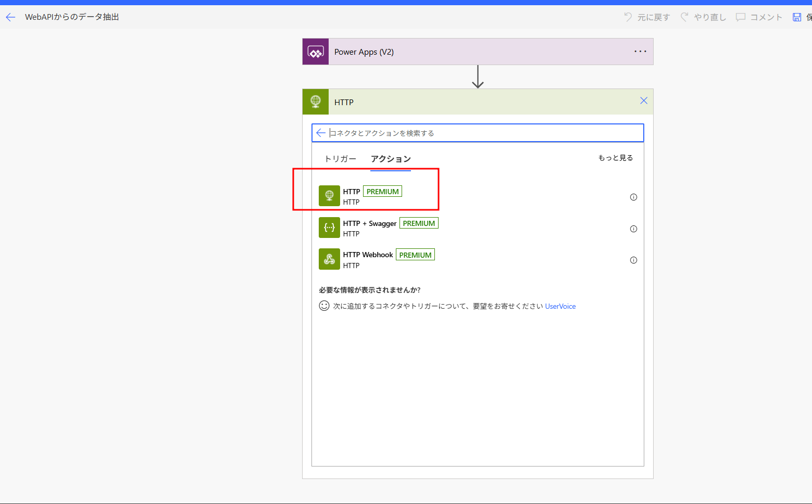
Task: Switch to the アクション tab
Action: pyautogui.click(x=391, y=159)
